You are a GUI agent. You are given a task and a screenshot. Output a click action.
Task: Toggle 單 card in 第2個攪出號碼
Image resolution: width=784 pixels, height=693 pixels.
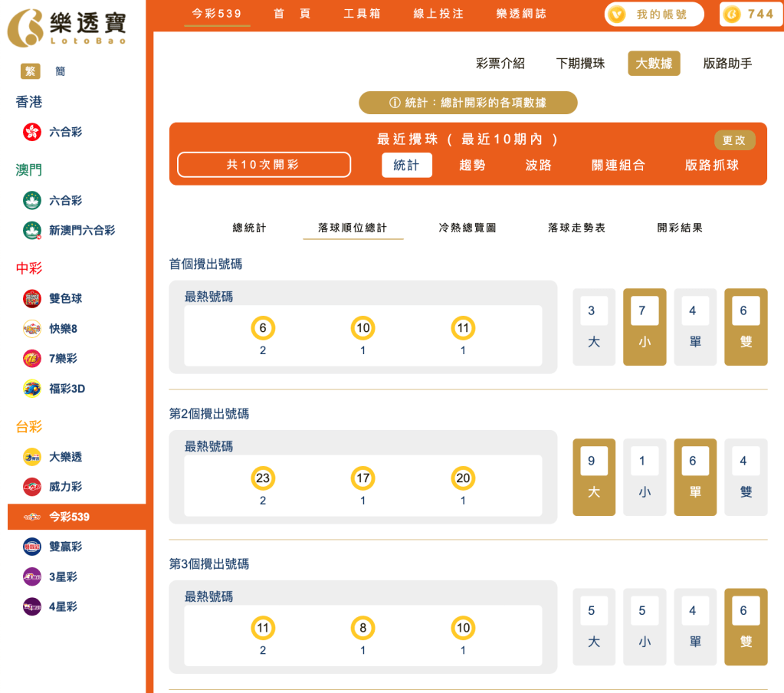tap(696, 477)
